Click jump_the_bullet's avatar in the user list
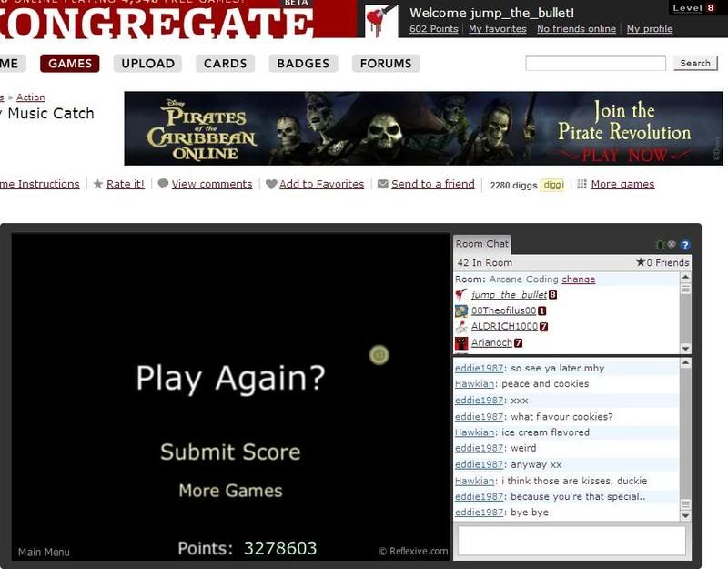The width and height of the screenshot is (728, 569). point(461,295)
